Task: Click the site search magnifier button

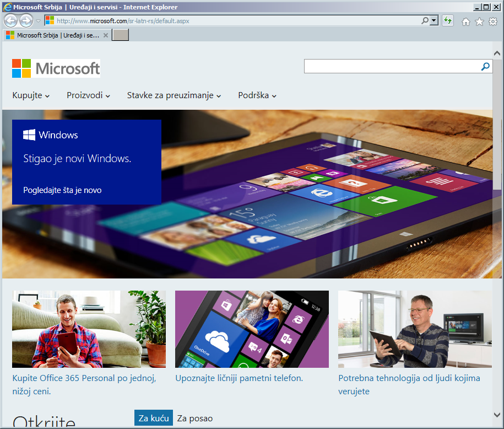Action: point(485,66)
